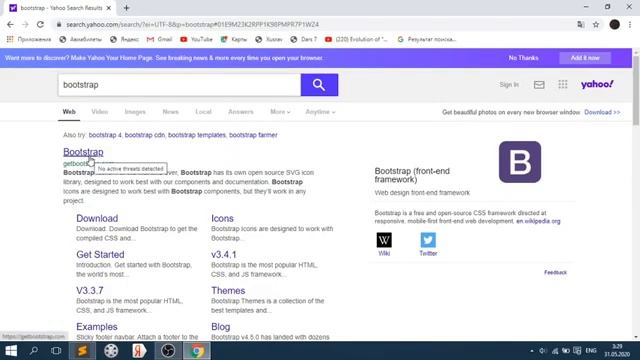Screen dimensions: 640x360
Task: Click the Bootstrap B logo image
Action: [520, 162]
